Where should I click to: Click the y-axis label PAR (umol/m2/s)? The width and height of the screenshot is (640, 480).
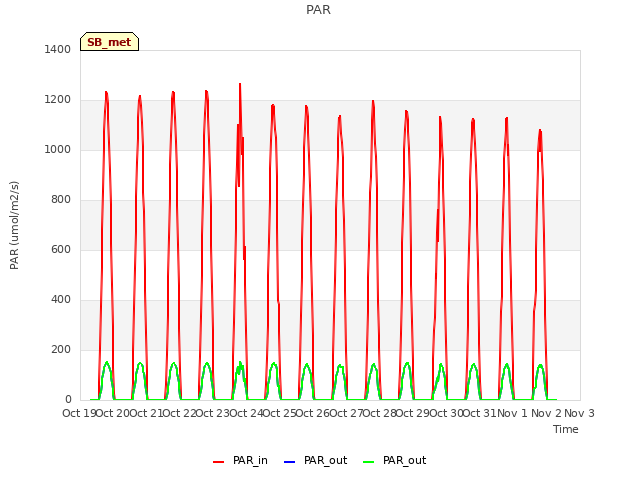[14, 225]
